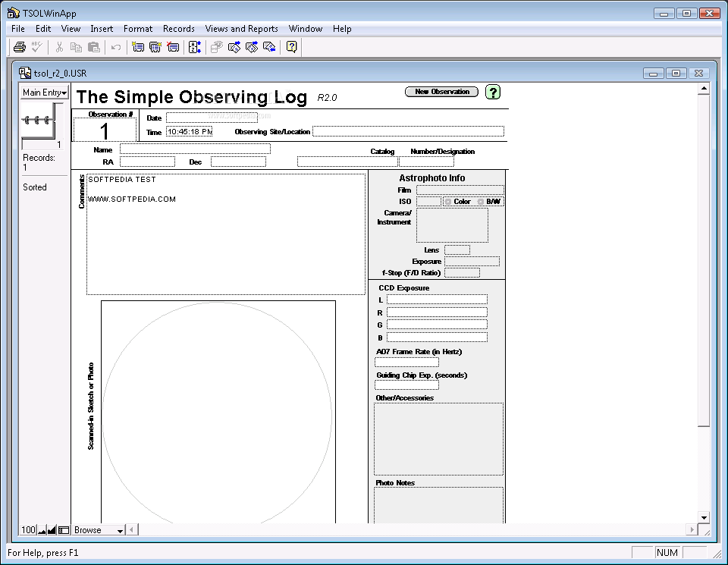Click the Time field showing 10:45:18 PM
This screenshot has width=728, height=565.
click(190, 132)
